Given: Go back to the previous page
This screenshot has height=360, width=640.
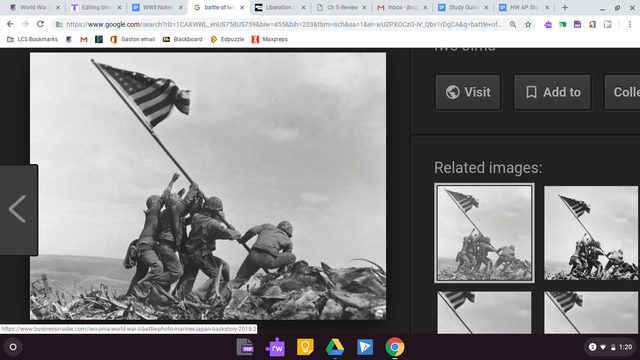Looking at the screenshot, I should point(10,24).
